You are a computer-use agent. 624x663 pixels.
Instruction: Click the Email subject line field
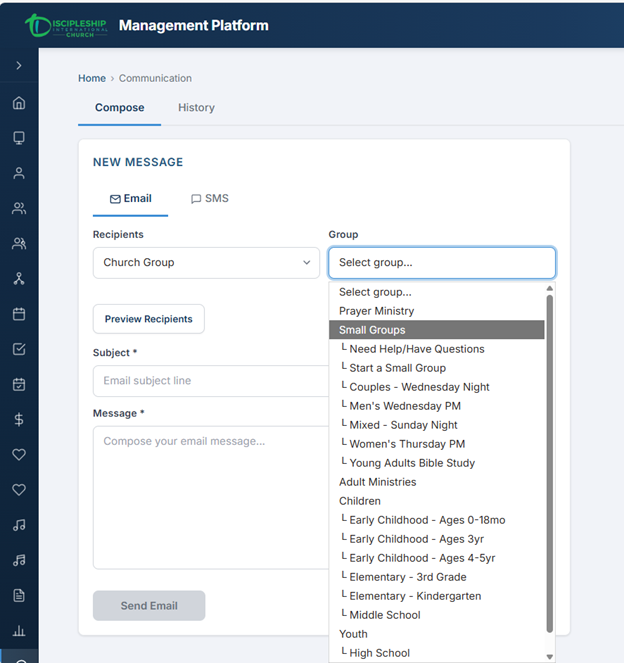(211, 381)
